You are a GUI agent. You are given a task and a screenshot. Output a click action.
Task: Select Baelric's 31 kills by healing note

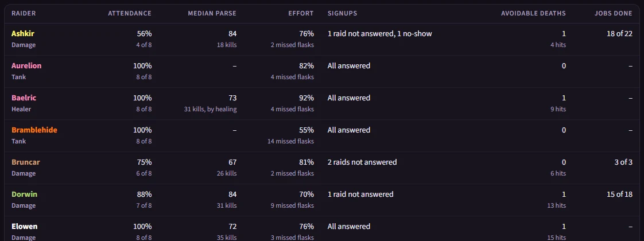pos(211,109)
